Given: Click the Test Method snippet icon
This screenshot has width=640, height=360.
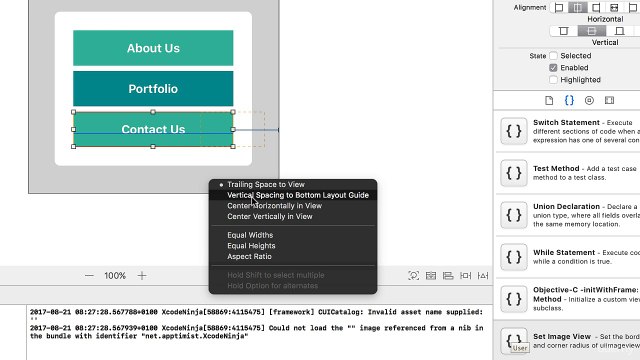Looking at the screenshot, I should click(514, 173).
